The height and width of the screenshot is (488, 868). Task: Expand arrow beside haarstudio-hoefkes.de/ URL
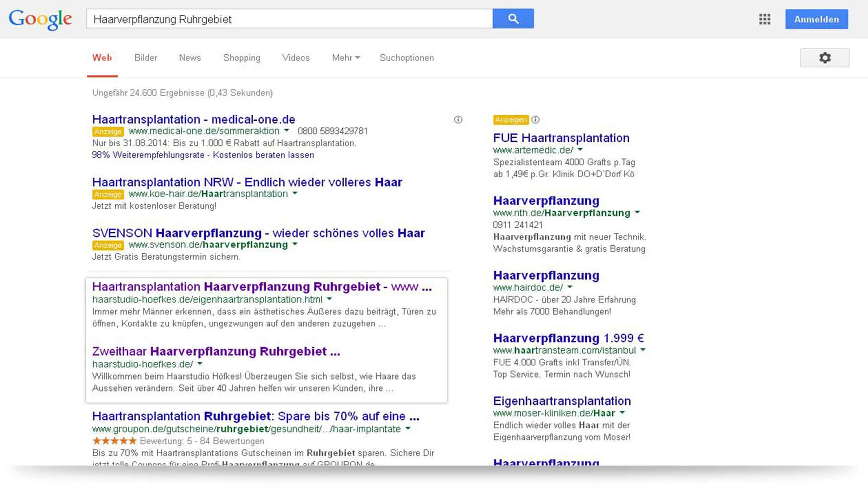200,364
